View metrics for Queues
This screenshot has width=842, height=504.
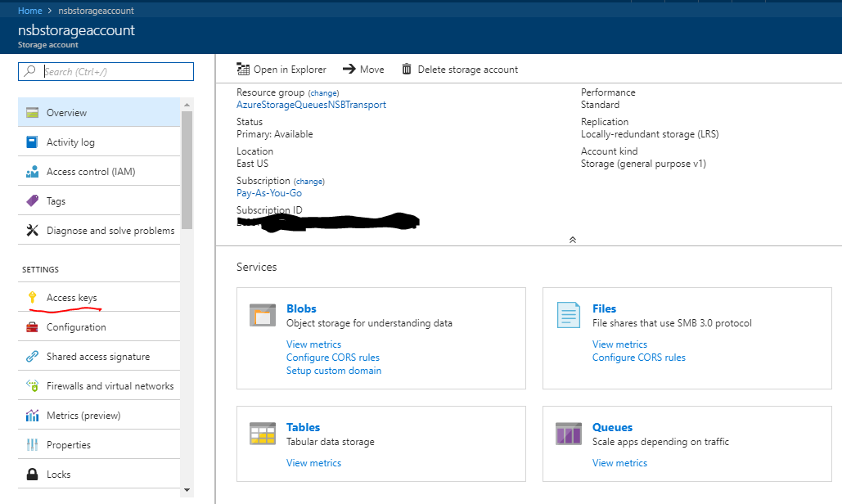click(619, 462)
